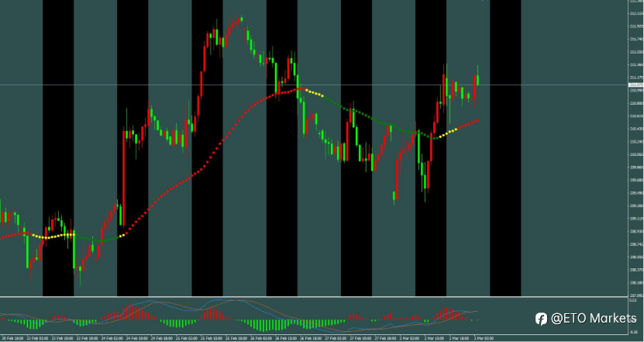Image resolution: width=644 pixels, height=342 pixels.
Task: Click the 25 Feb 02:00 time label
Action: click(187, 338)
